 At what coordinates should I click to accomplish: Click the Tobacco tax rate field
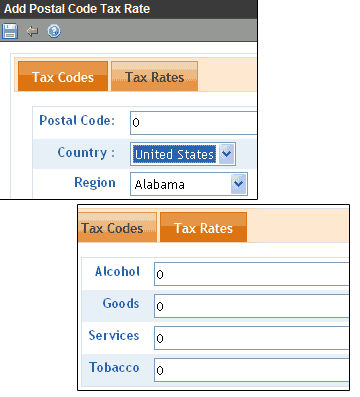(251, 370)
